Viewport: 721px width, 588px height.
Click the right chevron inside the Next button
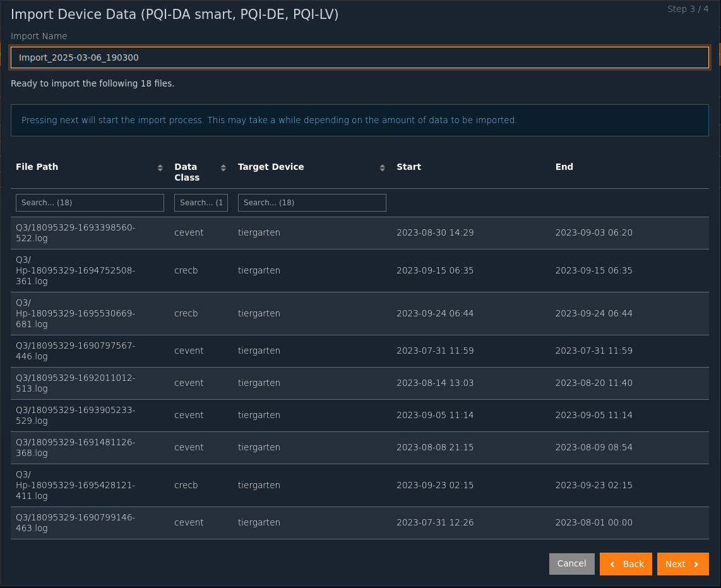(x=698, y=564)
